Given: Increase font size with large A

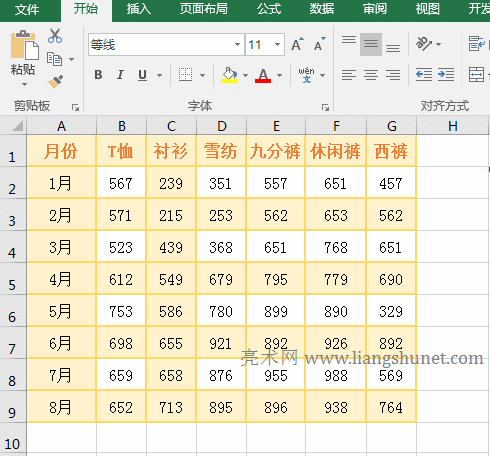Looking at the screenshot, I should (x=297, y=44).
